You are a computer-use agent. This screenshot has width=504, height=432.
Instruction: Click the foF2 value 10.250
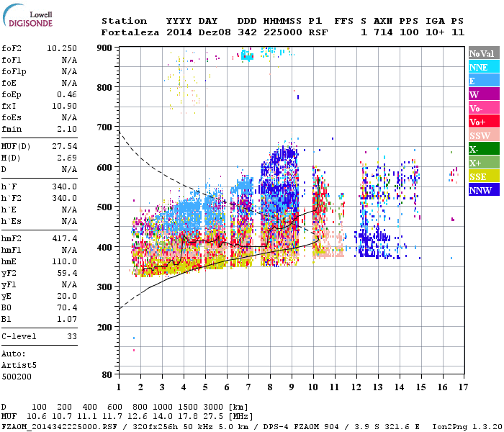pyautogui.click(x=62, y=48)
